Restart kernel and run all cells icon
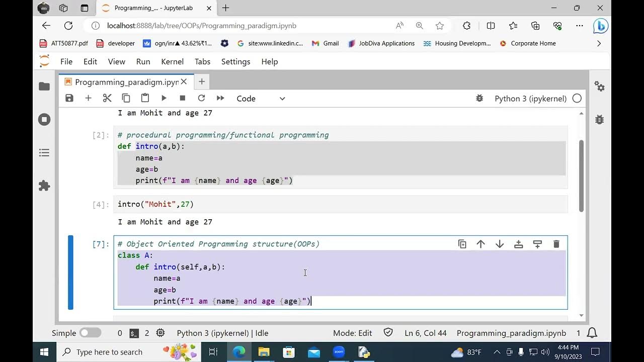The width and height of the screenshot is (644, 362). pos(220,99)
